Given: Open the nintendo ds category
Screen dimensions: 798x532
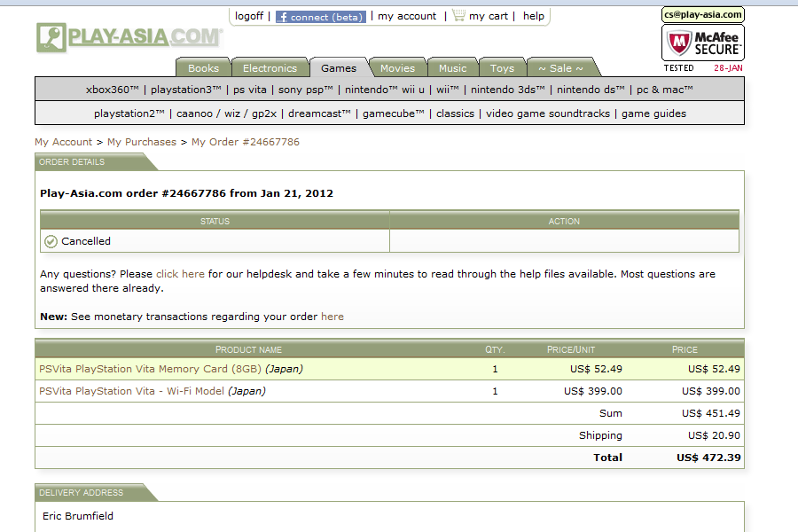Looking at the screenshot, I should coord(591,90).
